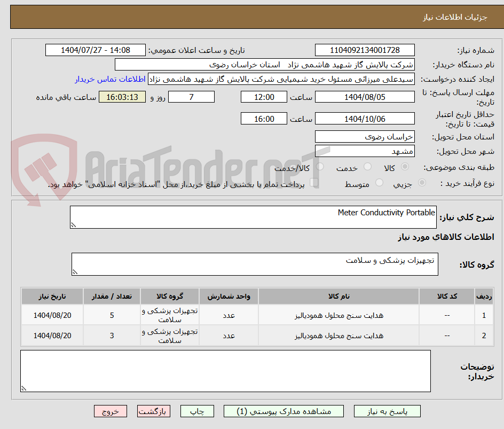
Task: Click the تاریخ نیاز column header
Action: click(52, 296)
